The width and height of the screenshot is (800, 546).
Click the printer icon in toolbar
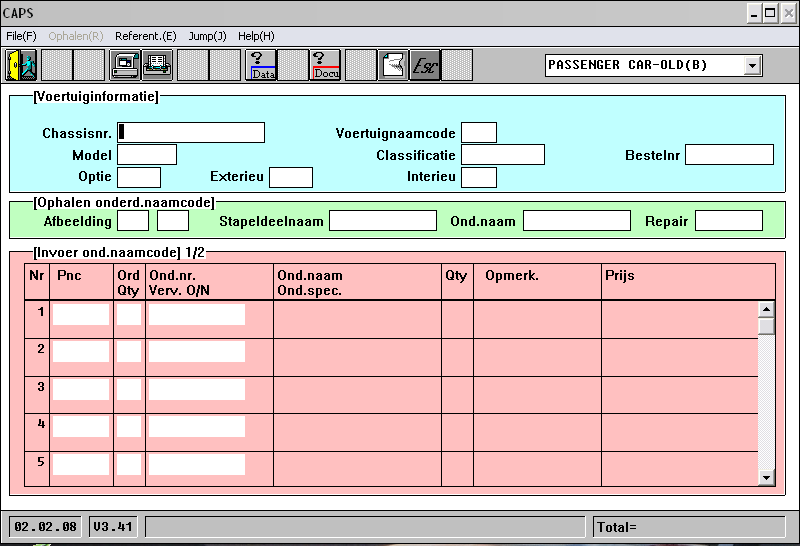point(157,65)
